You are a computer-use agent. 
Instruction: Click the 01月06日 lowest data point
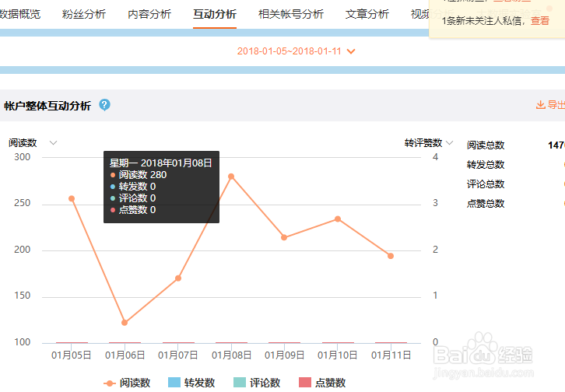pos(125,323)
